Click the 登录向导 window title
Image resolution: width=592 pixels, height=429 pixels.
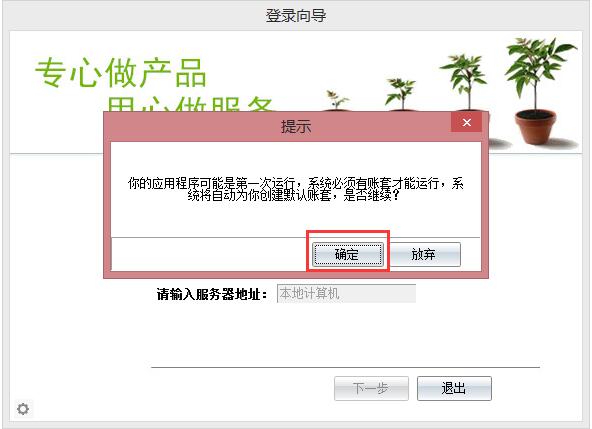(296, 16)
